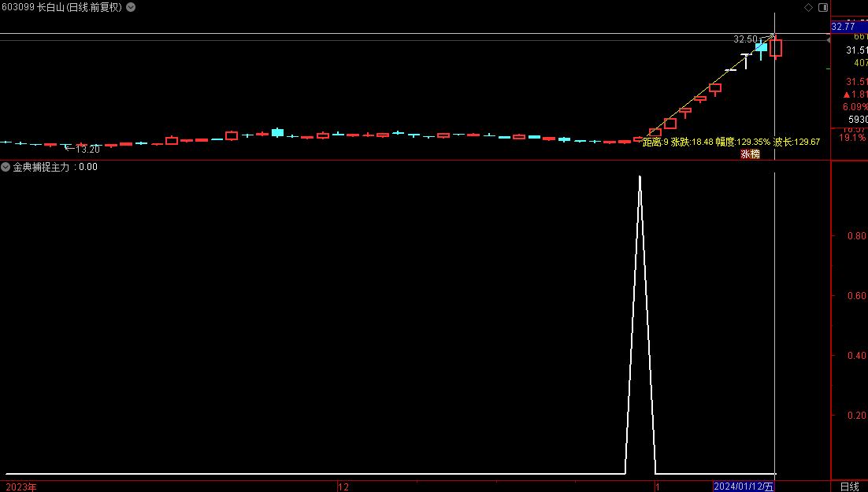Click the 603099 长白山 chart title
The width and height of the screenshot is (868, 492).
pyautogui.click(x=61, y=7)
